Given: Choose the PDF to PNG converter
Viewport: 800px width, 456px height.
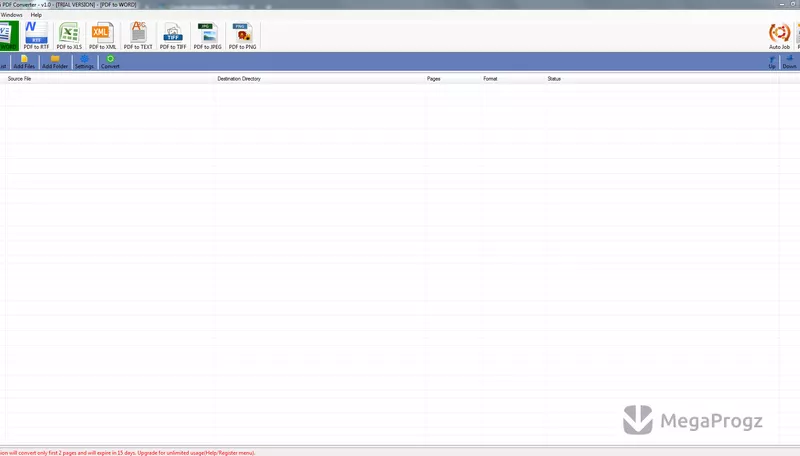Looking at the screenshot, I should click(x=242, y=35).
